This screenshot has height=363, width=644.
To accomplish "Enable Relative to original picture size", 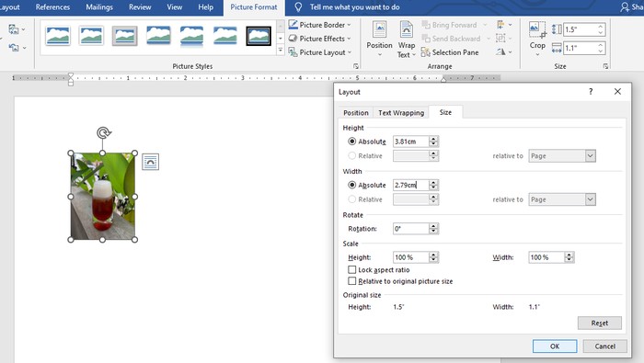I will [x=352, y=281].
